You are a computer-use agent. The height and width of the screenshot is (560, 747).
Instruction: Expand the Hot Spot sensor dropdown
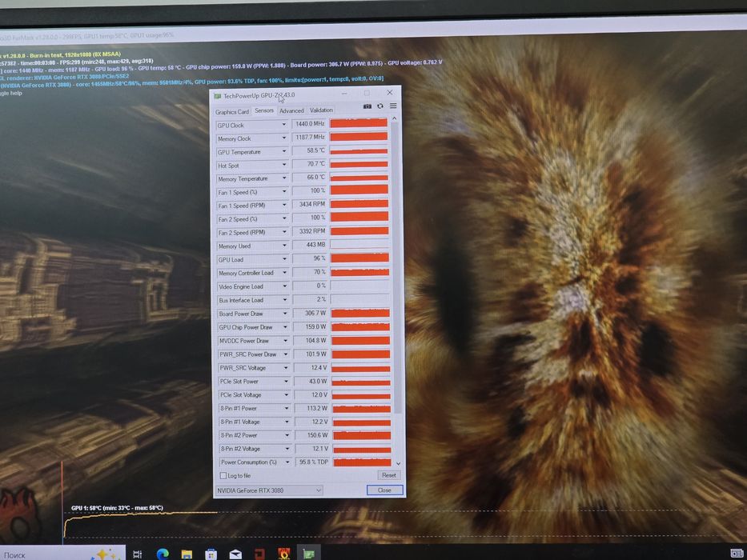coord(284,166)
